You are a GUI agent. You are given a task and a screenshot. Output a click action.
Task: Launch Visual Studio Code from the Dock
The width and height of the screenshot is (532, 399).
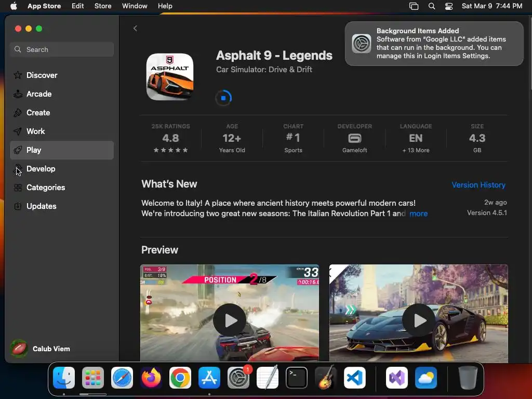354,378
